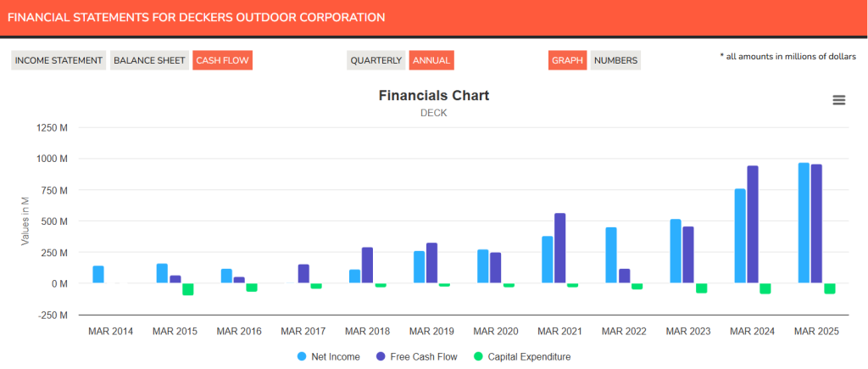Switch to Quarterly period view
The image size is (868, 369).
tap(376, 60)
